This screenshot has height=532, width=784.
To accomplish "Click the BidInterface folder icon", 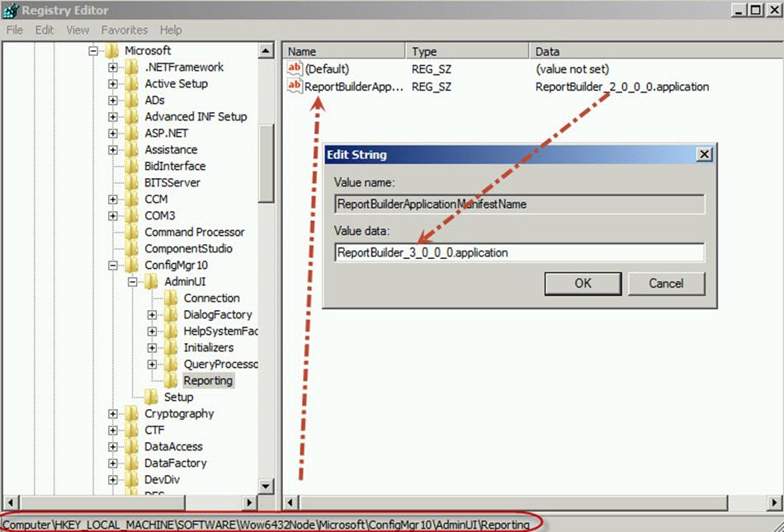I will pyautogui.click(x=132, y=166).
